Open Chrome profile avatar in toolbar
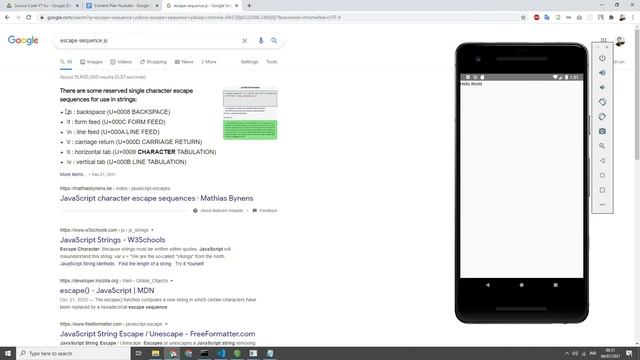Viewport: 640px width, 360px height. (622, 18)
